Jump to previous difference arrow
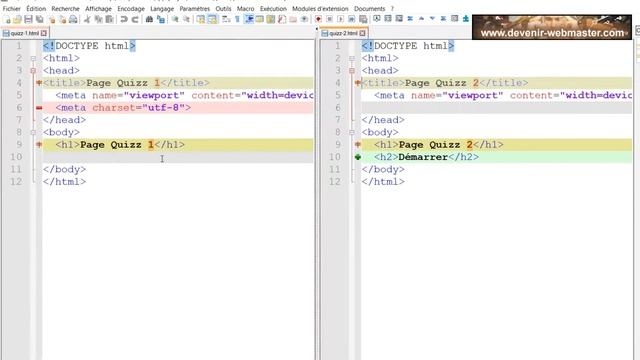 tap(421, 19)
